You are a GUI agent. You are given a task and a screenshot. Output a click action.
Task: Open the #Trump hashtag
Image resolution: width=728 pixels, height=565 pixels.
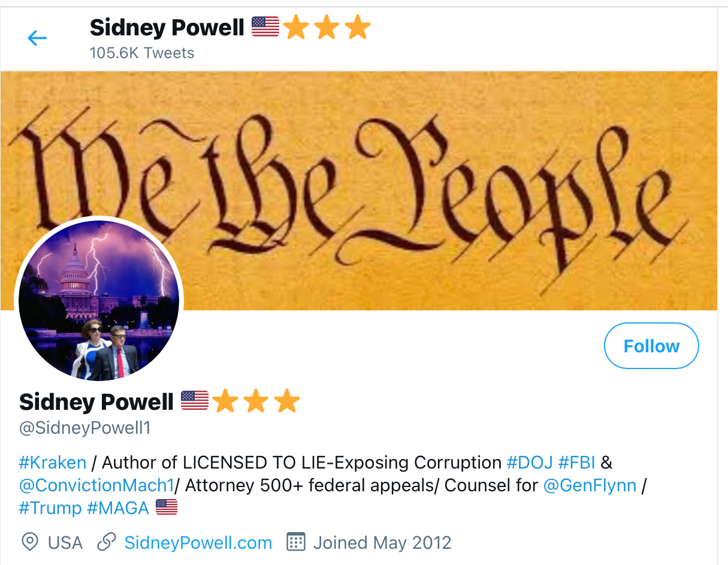pos(50,508)
